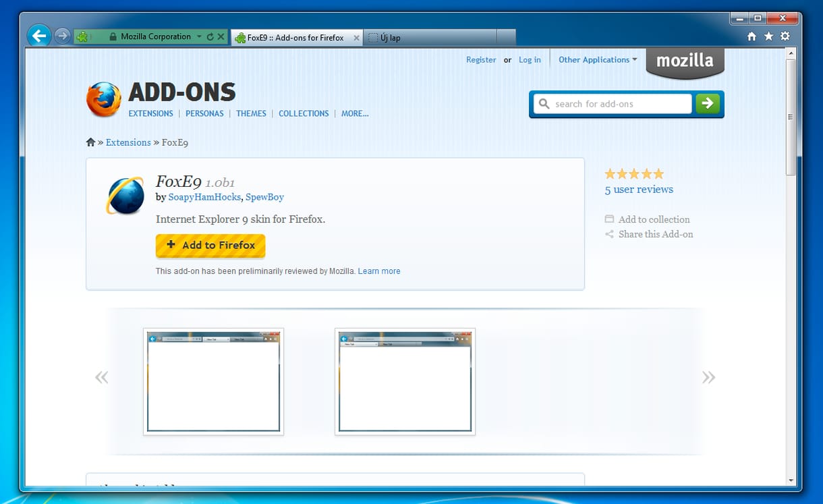Click Add to collection
Screen dimensions: 823x504
pos(648,219)
